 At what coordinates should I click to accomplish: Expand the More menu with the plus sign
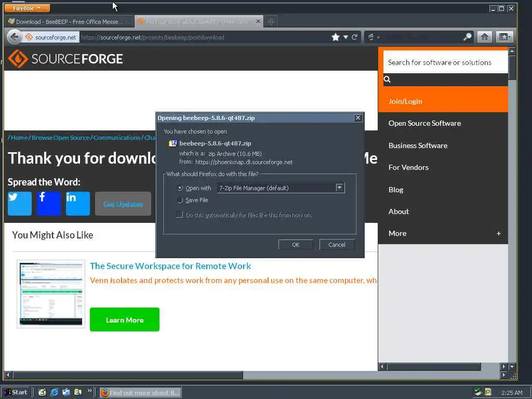(498, 233)
